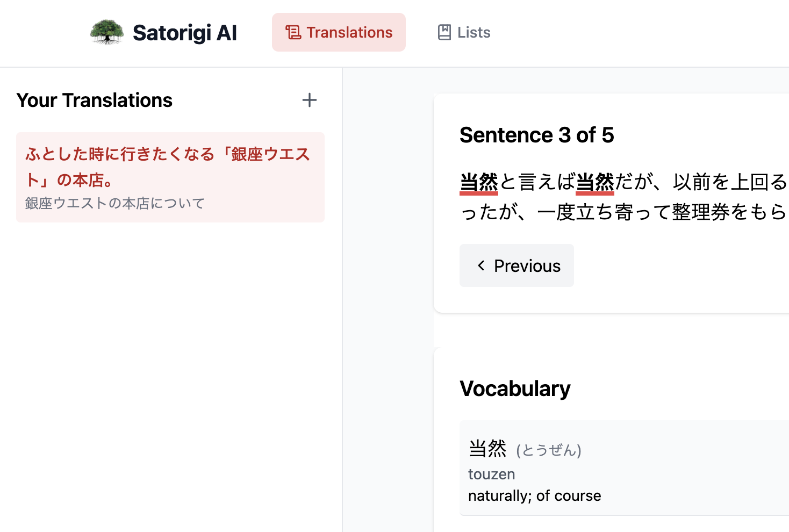The image size is (789, 532).
Task: Click the Sentence 3 of 5 heading
Action: click(x=536, y=135)
